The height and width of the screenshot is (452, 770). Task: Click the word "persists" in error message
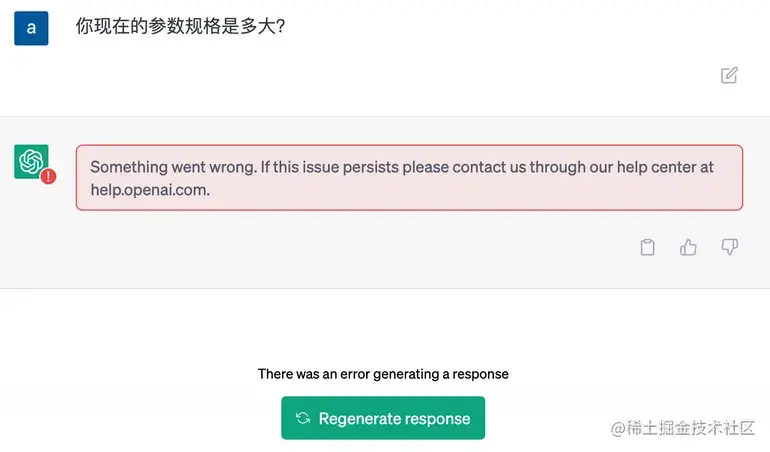click(371, 167)
